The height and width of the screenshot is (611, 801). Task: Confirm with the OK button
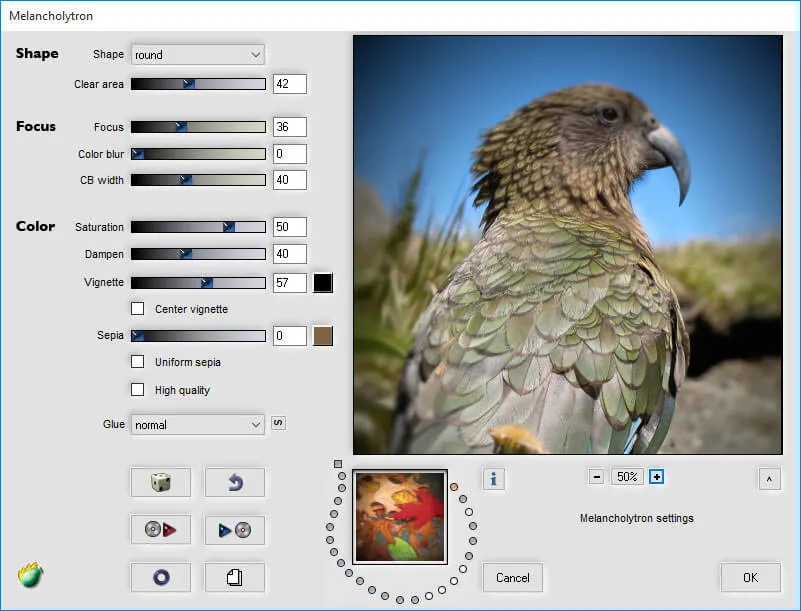(x=749, y=577)
